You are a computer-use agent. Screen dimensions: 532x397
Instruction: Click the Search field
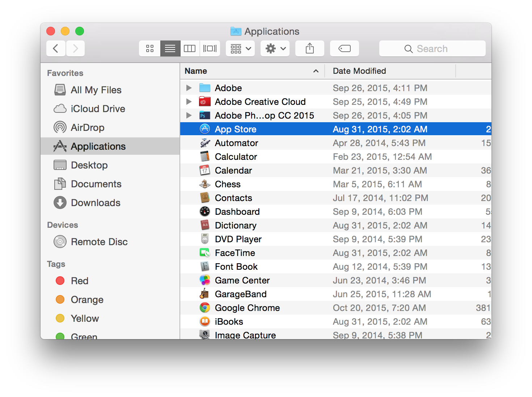(x=432, y=48)
